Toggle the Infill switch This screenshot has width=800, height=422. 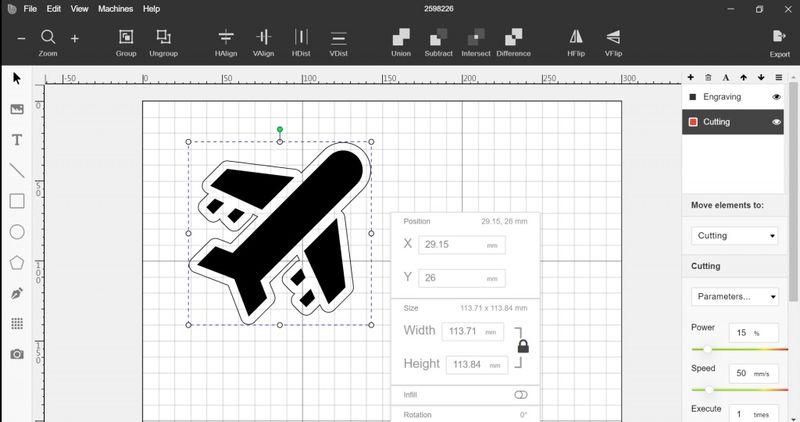coord(521,395)
